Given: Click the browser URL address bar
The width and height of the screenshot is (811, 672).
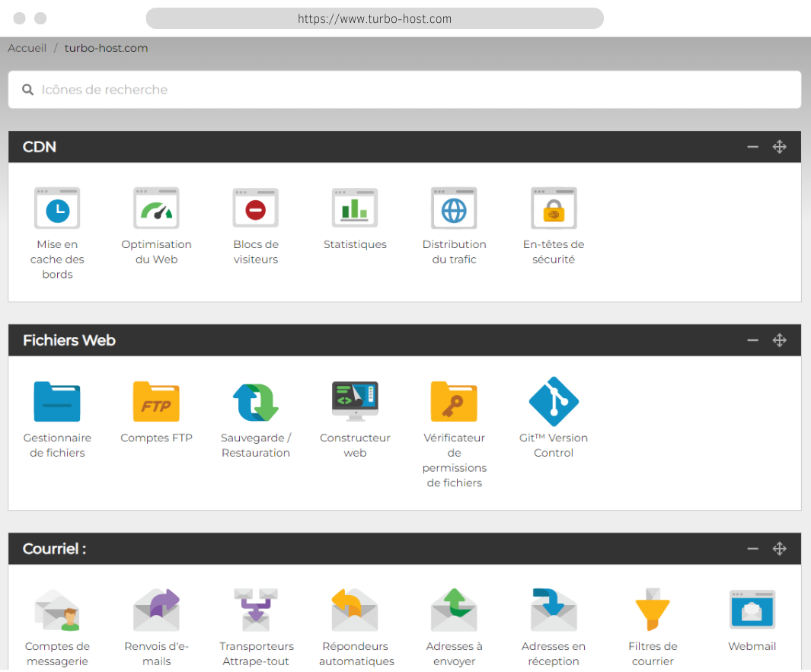Looking at the screenshot, I should (375, 18).
